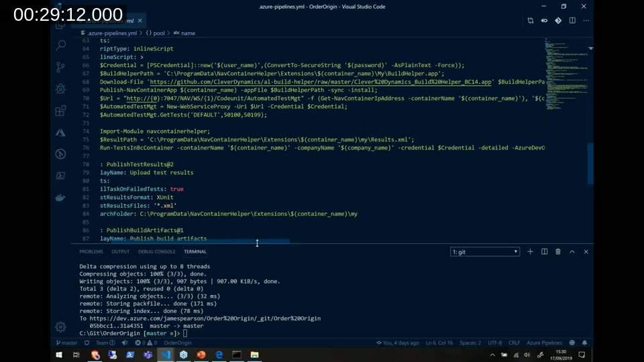The width and height of the screenshot is (644, 362).
Task: Open notifications bell in status bar
Action: click(x=584, y=343)
